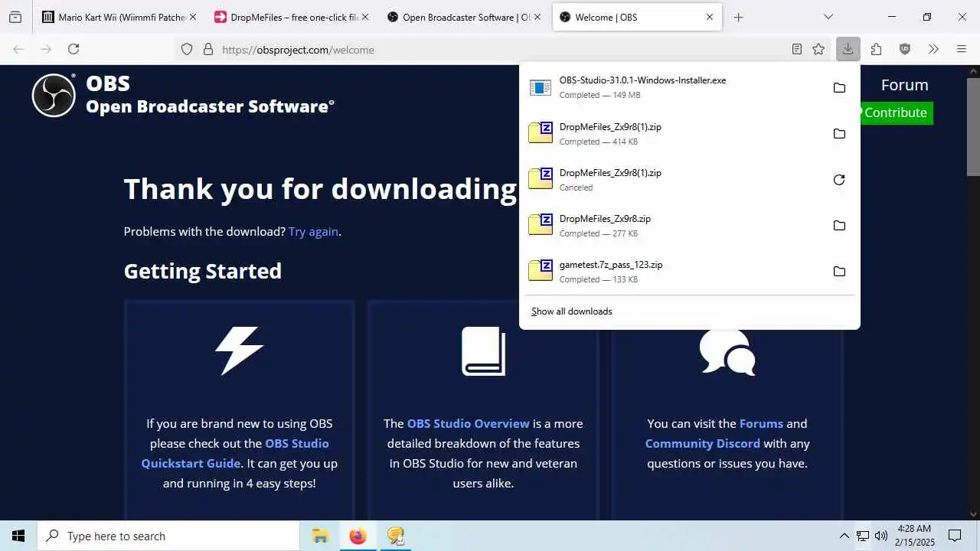Go forward to the next page
980x551 pixels.
pos(46,49)
